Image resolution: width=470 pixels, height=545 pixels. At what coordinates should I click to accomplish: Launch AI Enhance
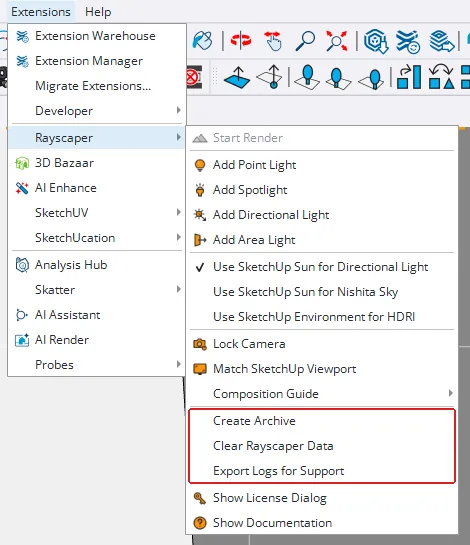tap(97, 188)
